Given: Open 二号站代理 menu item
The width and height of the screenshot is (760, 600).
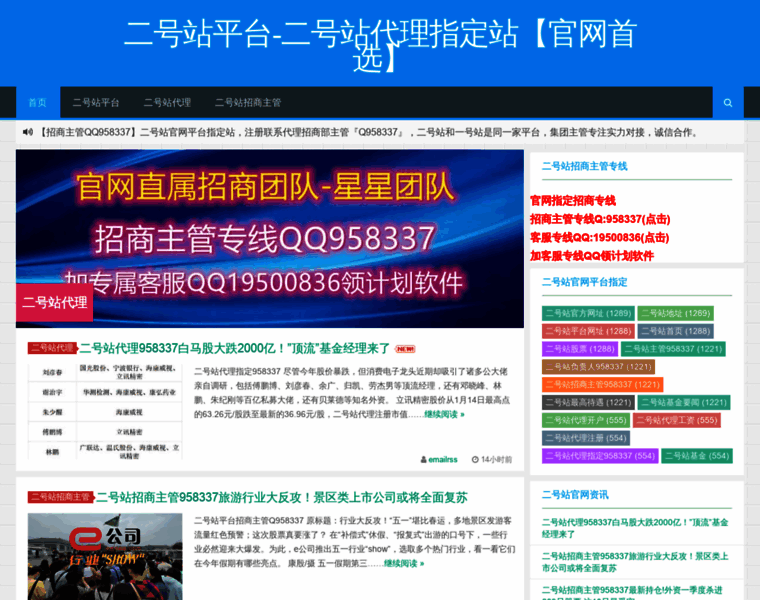Looking at the screenshot, I should click(x=167, y=103).
